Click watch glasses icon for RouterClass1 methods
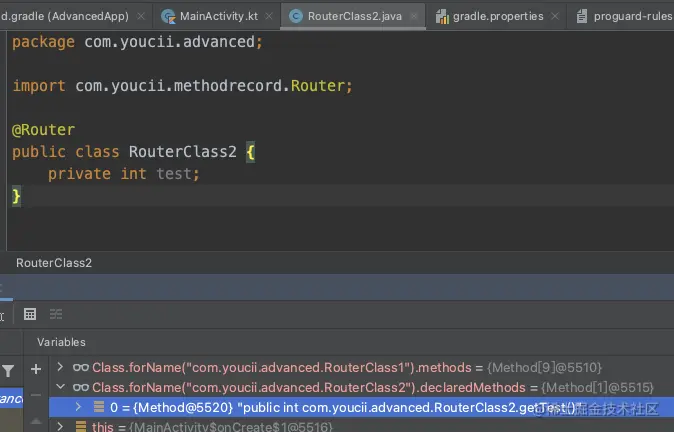674x432 pixels. pos(81,368)
